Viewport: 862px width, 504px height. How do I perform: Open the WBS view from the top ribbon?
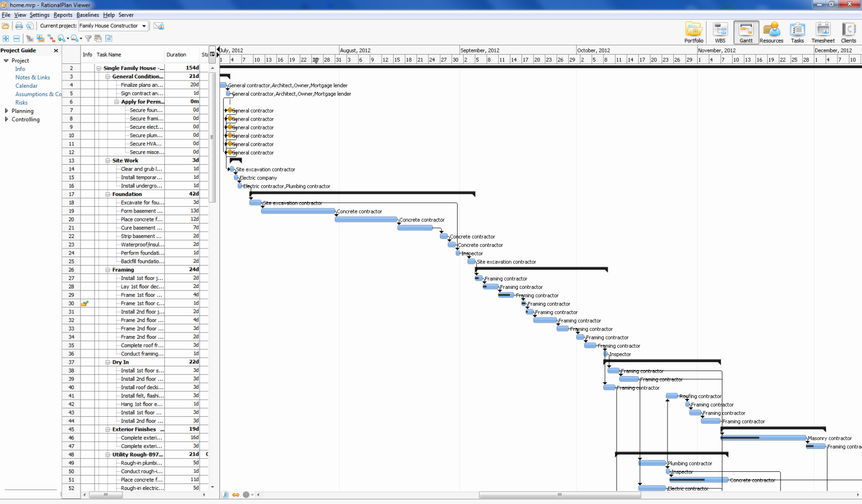coord(721,32)
